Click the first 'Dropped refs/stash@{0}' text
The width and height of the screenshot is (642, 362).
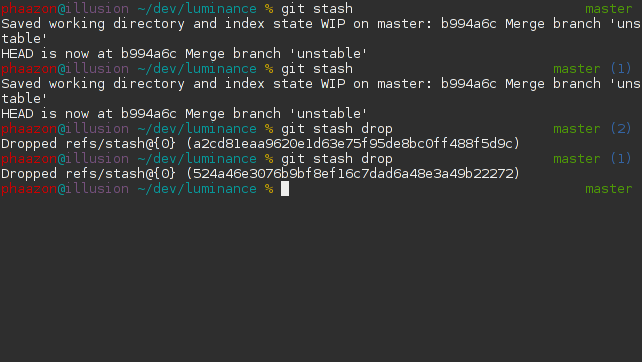point(88,144)
